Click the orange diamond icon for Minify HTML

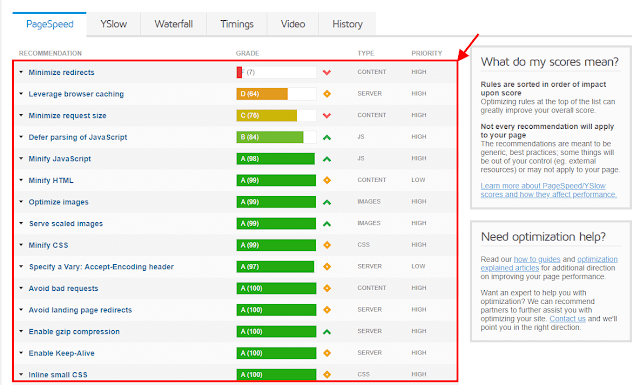pyautogui.click(x=327, y=180)
